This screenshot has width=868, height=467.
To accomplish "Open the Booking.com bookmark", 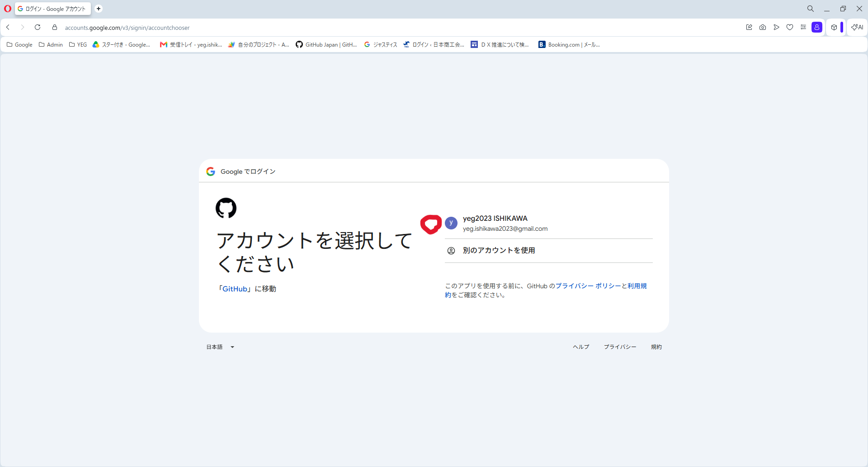I will tap(569, 44).
